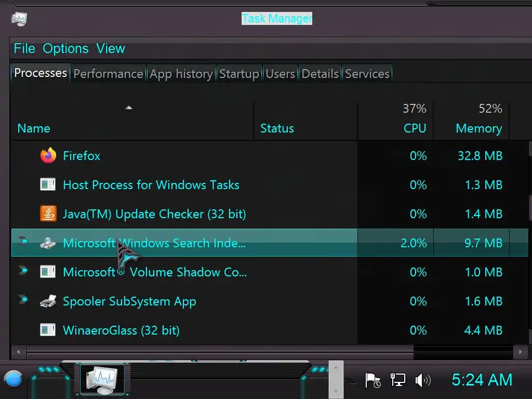Switch to the Performance tab

(108, 74)
